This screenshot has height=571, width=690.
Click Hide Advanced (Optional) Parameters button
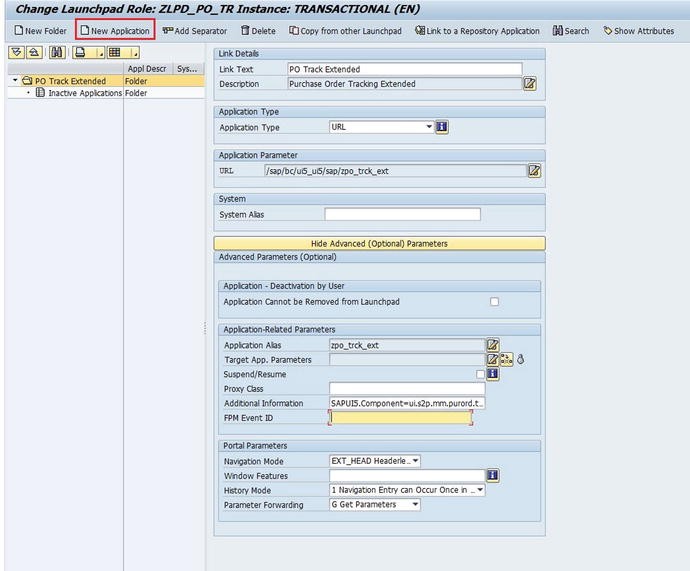pyautogui.click(x=379, y=243)
